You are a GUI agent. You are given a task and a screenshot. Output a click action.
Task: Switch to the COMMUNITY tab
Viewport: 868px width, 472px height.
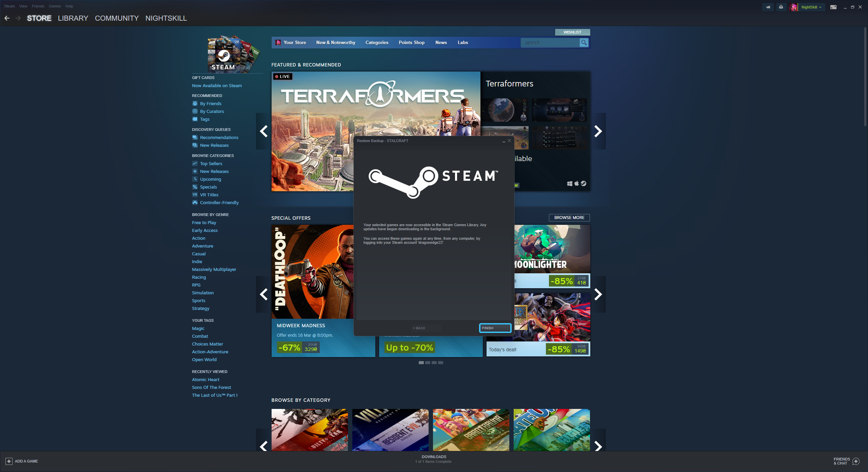pos(117,18)
